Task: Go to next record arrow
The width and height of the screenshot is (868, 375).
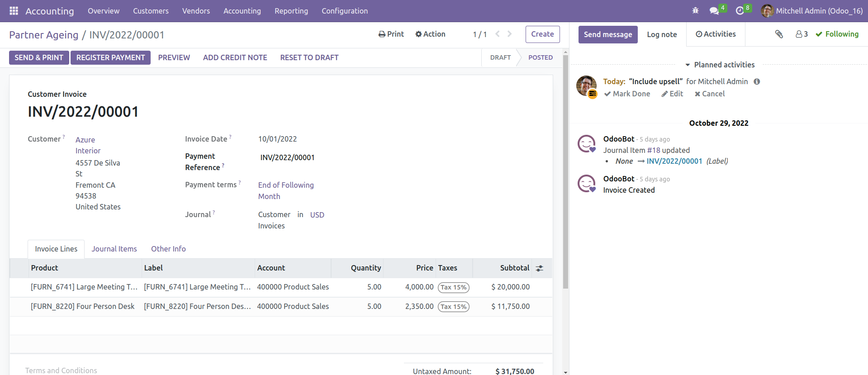Action: [509, 34]
